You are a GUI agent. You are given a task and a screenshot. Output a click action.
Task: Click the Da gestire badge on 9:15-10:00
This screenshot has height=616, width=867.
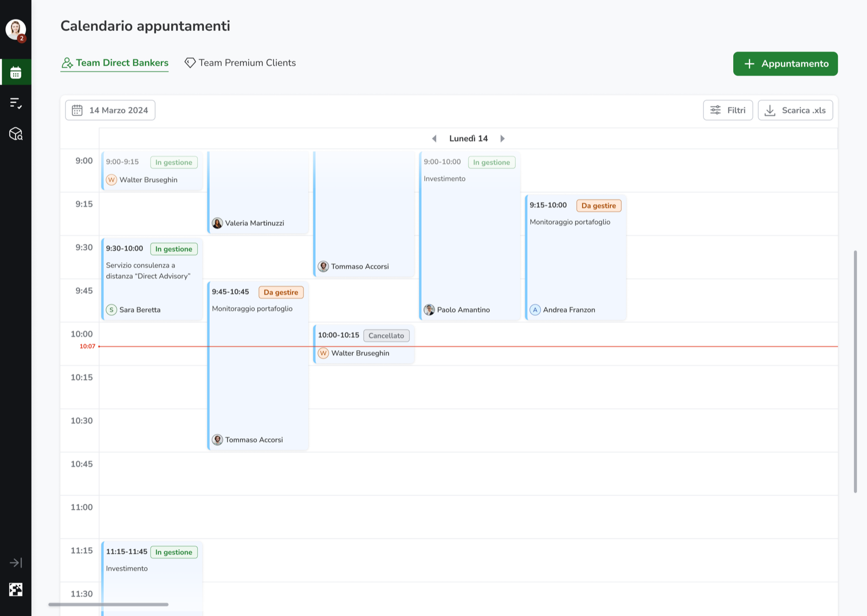pos(599,206)
